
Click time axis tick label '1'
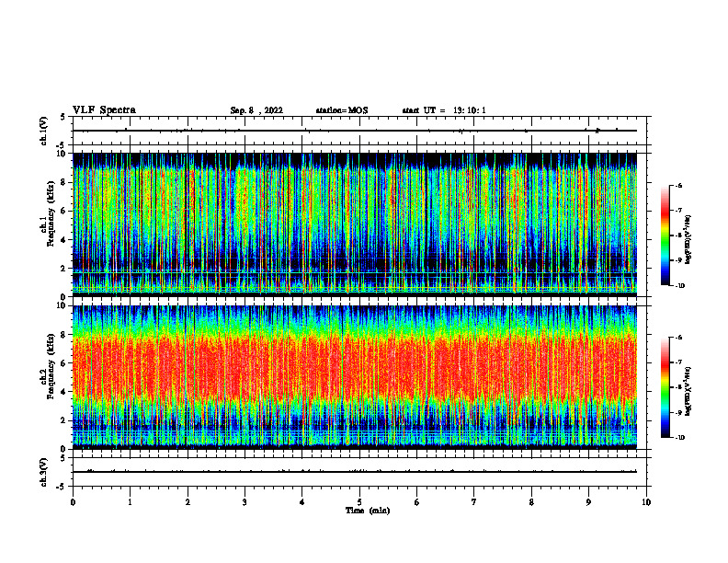click(130, 502)
